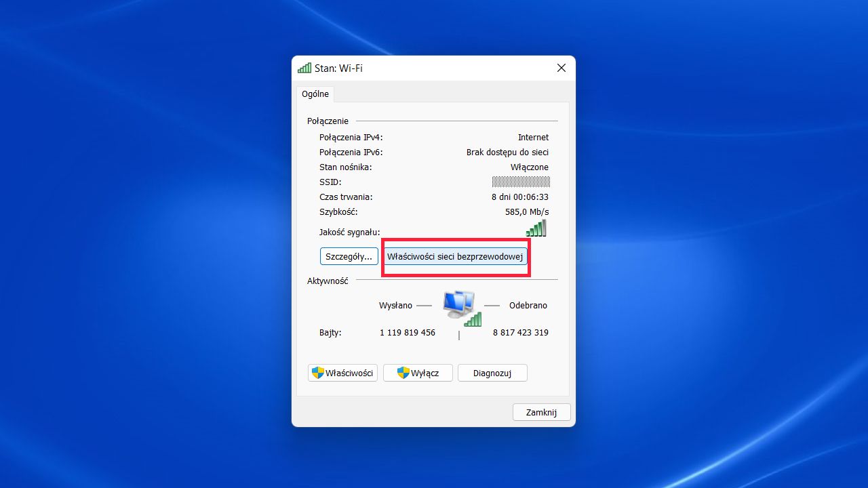
Task: Close the dialog with the Zamknij button
Action: 541,412
